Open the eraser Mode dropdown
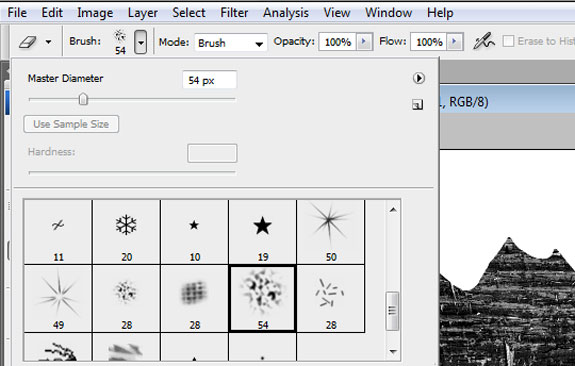Image resolution: width=575 pixels, height=366 pixels. (x=231, y=43)
